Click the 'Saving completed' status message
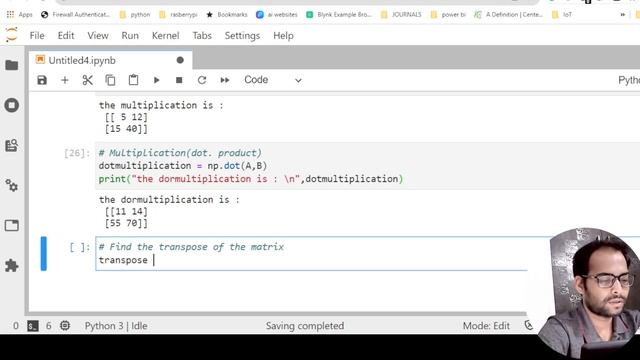Image resolution: width=640 pixels, height=360 pixels. pyautogui.click(x=305, y=326)
